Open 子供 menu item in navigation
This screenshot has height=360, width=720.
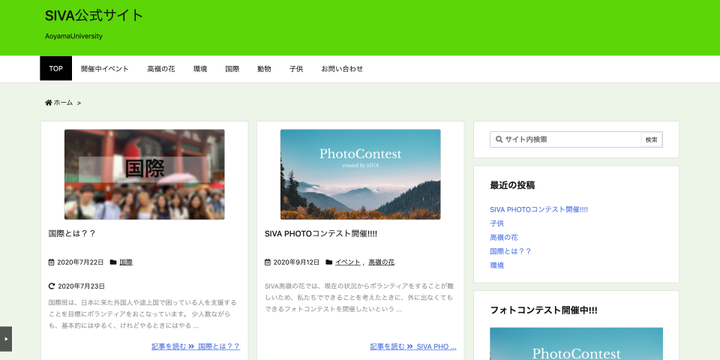pos(296,69)
